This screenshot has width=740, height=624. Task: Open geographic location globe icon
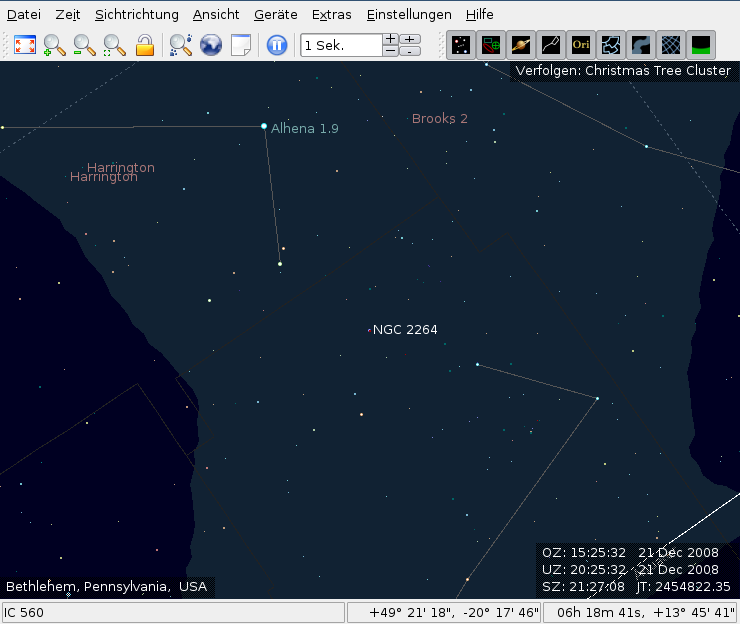(211, 45)
